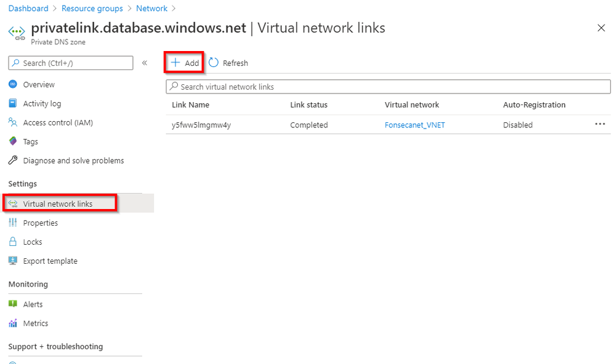This screenshot has width=615, height=364.
Task: Collapse the sidebar with double chevron
Action: [144, 63]
